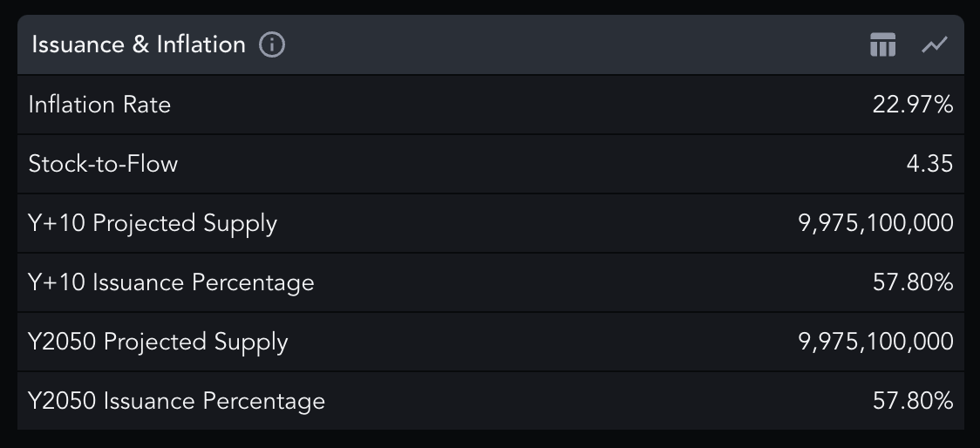
Task: Select the Y2050 issuance value 57.80%
Action: 912,401
